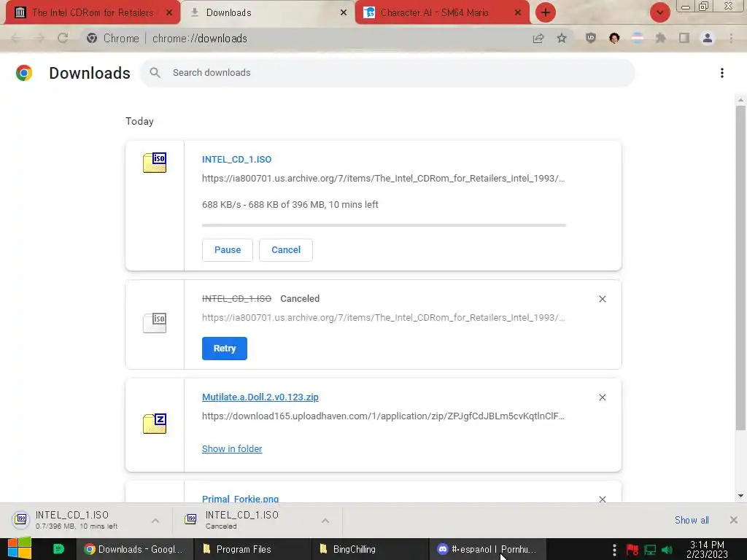
Task: Click the Chrome logo beside Downloads heading
Action: [x=24, y=73]
